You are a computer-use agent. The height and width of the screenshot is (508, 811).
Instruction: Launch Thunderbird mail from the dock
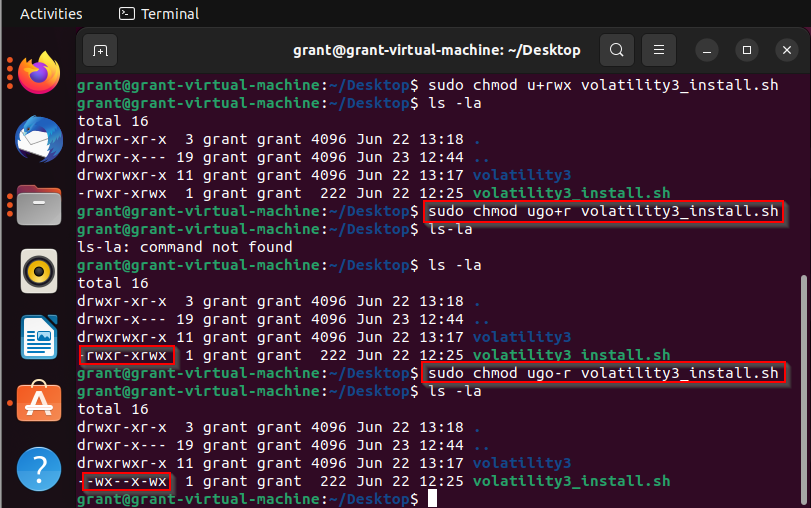39,139
